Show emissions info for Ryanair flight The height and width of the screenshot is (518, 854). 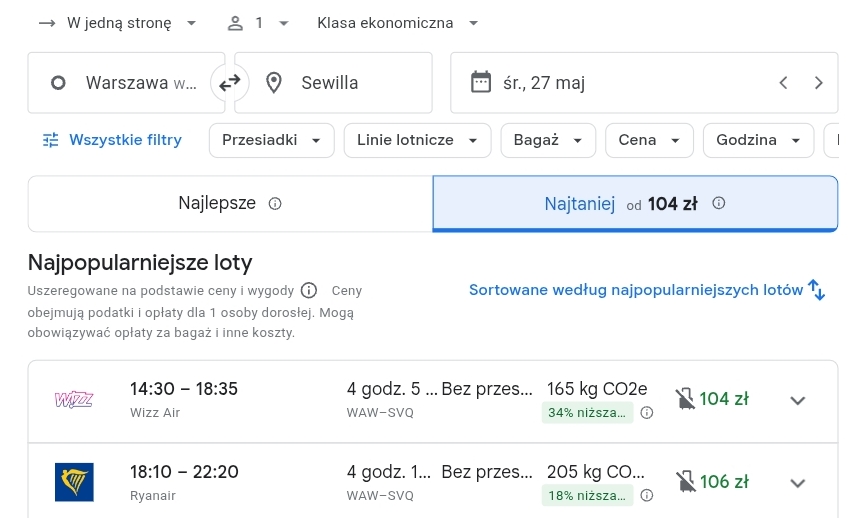646,495
